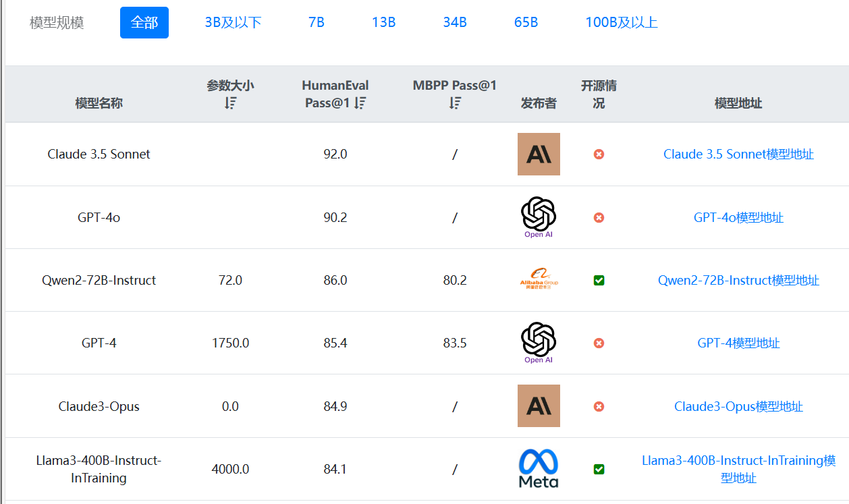Click red closed-source icon for GPT-4o
Viewport: 849px width, 504px height.
[x=599, y=217]
